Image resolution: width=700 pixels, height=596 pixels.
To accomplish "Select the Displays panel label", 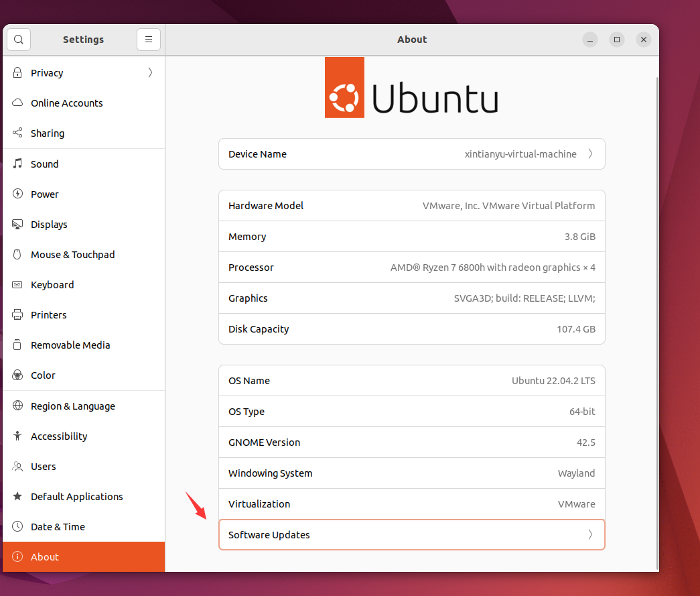I will click(x=49, y=225).
